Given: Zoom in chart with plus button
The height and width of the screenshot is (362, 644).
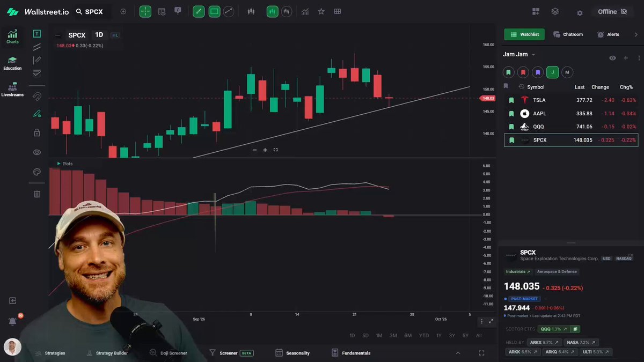Looking at the screenshot, I should pyautogui.click(x=265, y=150).
